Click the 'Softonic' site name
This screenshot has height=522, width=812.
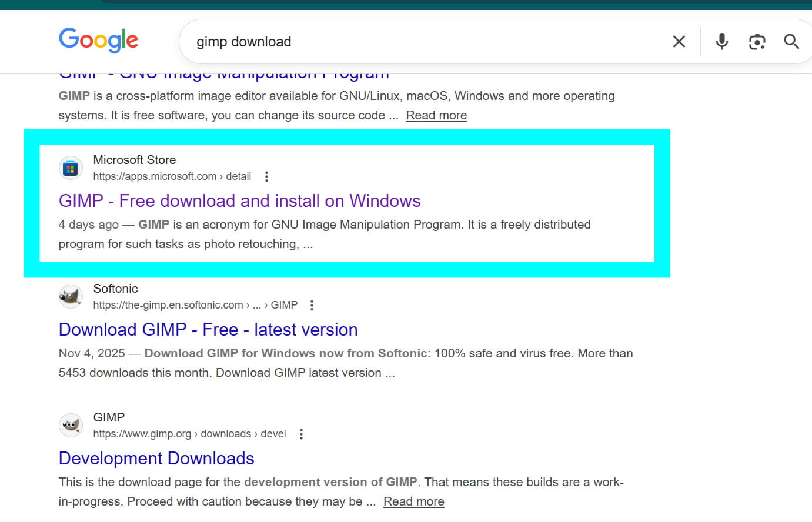tap(115, 289)
